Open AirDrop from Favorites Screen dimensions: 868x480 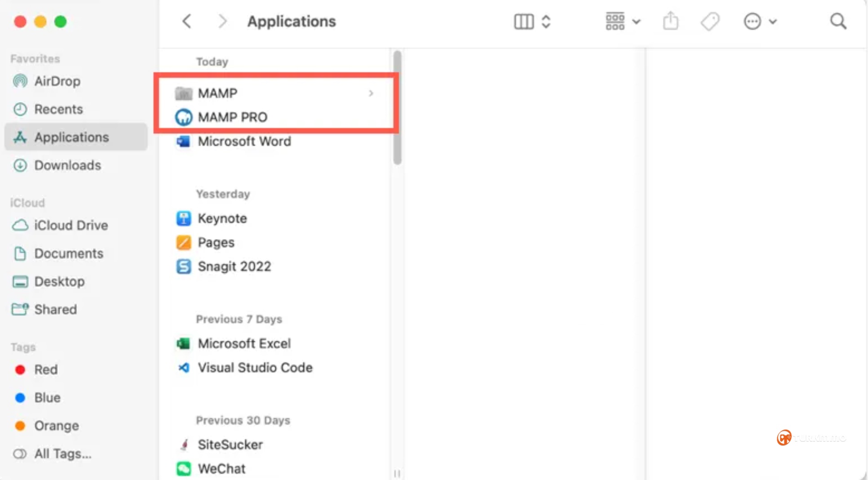[58, 81]
